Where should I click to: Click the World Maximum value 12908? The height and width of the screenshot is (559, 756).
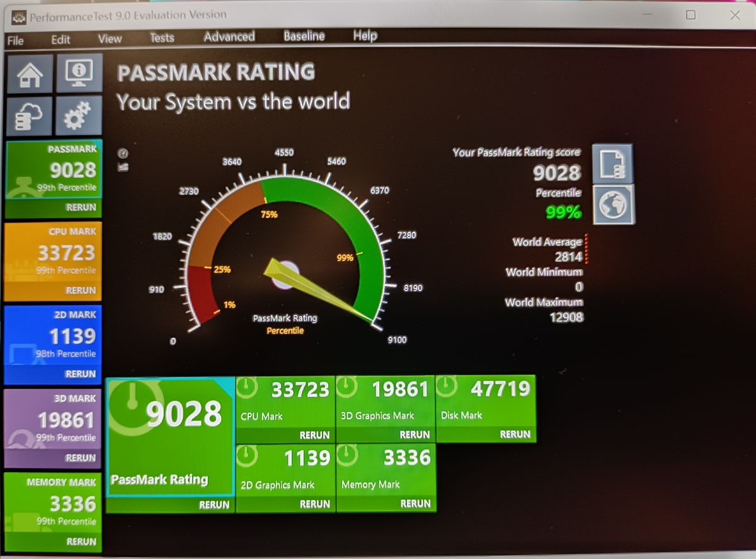566,317
